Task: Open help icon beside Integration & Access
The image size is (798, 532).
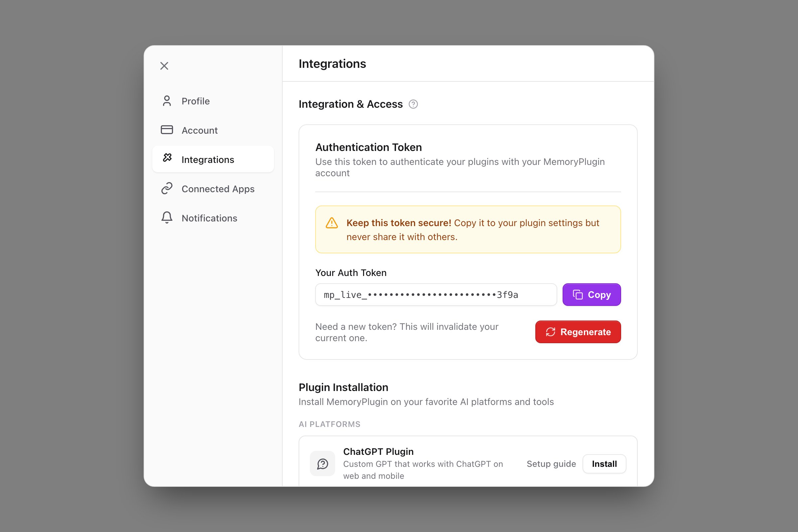Action: tap(413, 104)
